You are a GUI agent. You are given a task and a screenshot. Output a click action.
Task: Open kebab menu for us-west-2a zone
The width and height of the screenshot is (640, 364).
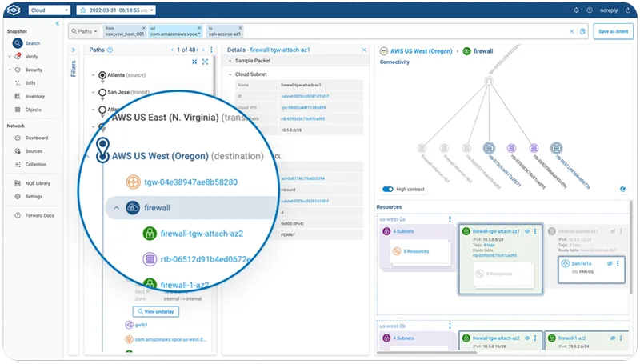pyautogui.click(x=450, y=218)
